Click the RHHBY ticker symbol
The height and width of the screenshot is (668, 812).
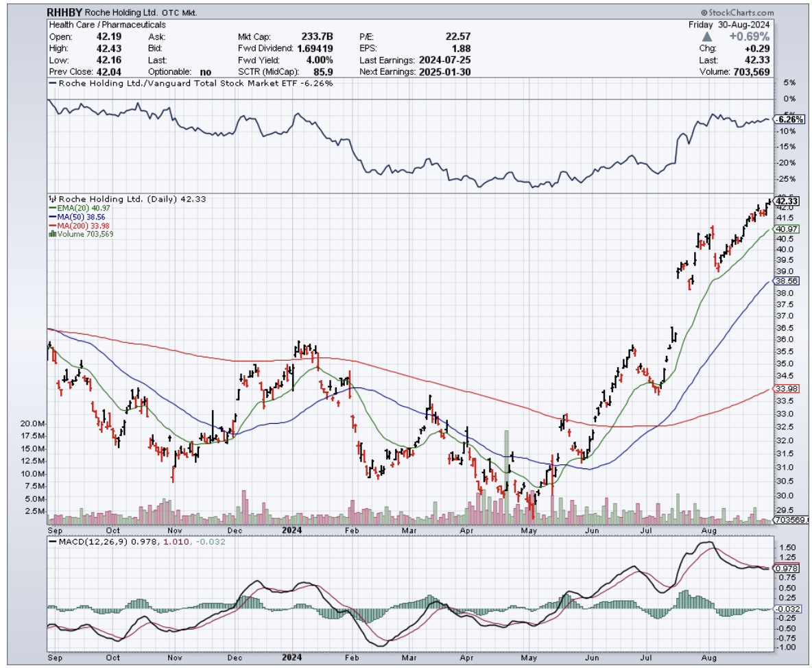[65, 12]
